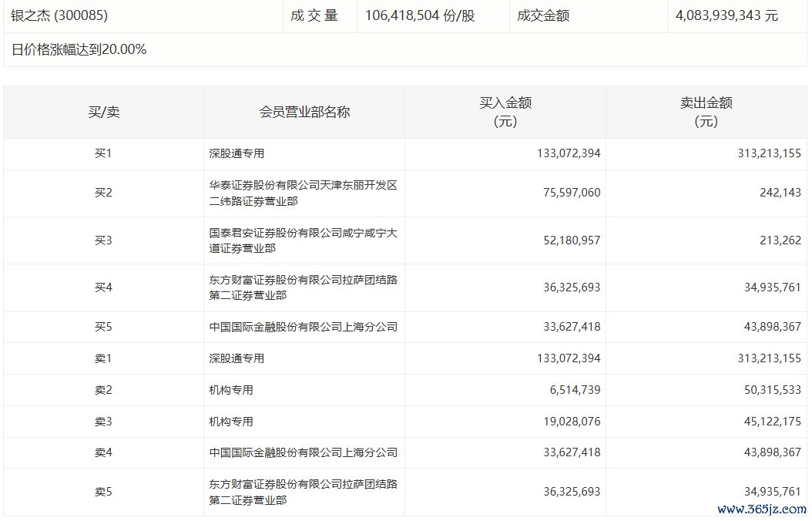812x521 pixels.
Task: Select the 买2 row label
Action: [103, 193]
